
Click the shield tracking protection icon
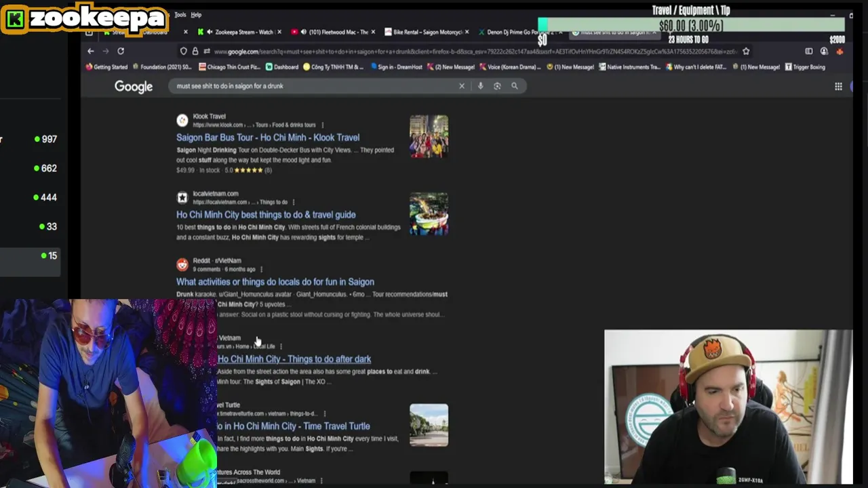point(183,52)
